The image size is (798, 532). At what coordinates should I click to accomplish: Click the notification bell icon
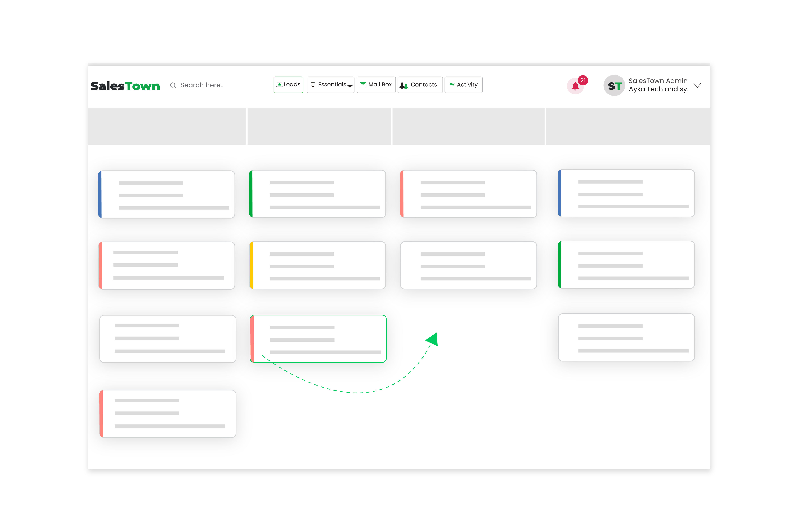coord(575,86)
